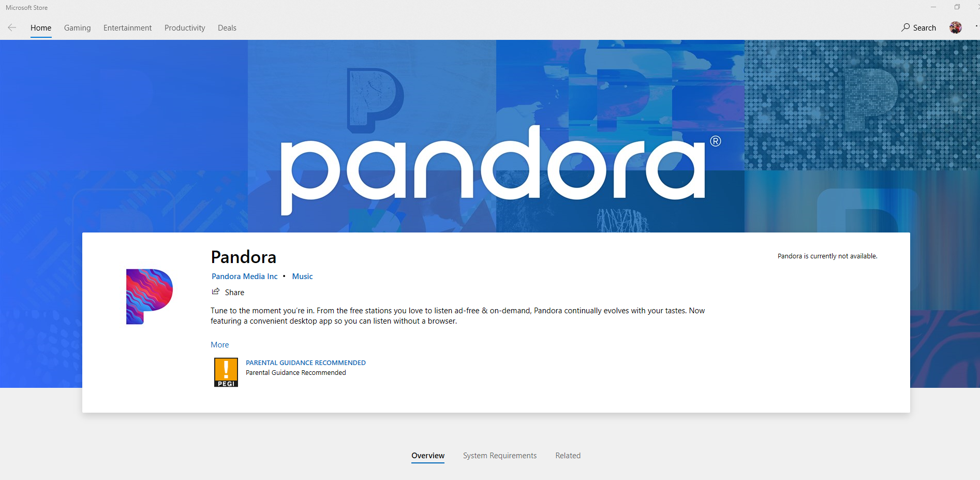Select the Productivity tab
Screen dimensions: 980x480
(x=185, y=28)
